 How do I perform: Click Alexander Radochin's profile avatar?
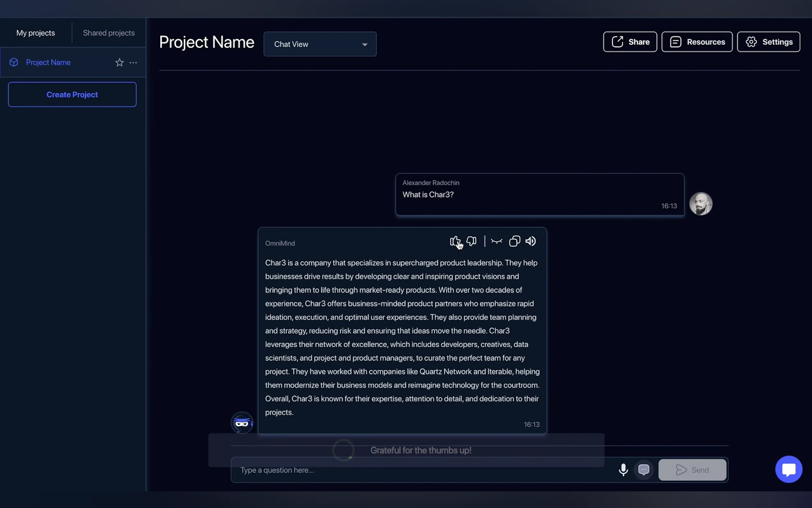pos(700,203)
